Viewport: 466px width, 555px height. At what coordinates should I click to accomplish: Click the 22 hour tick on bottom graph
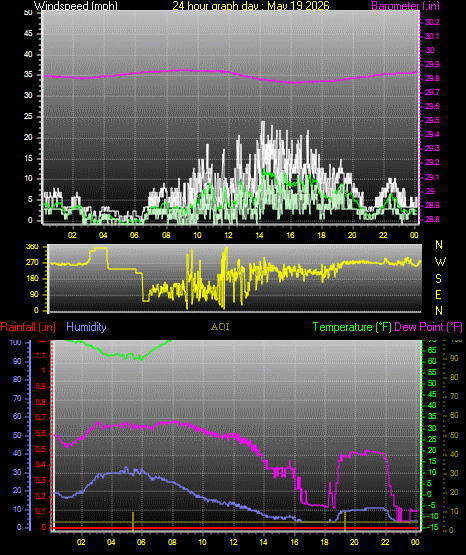coord(385,542)
